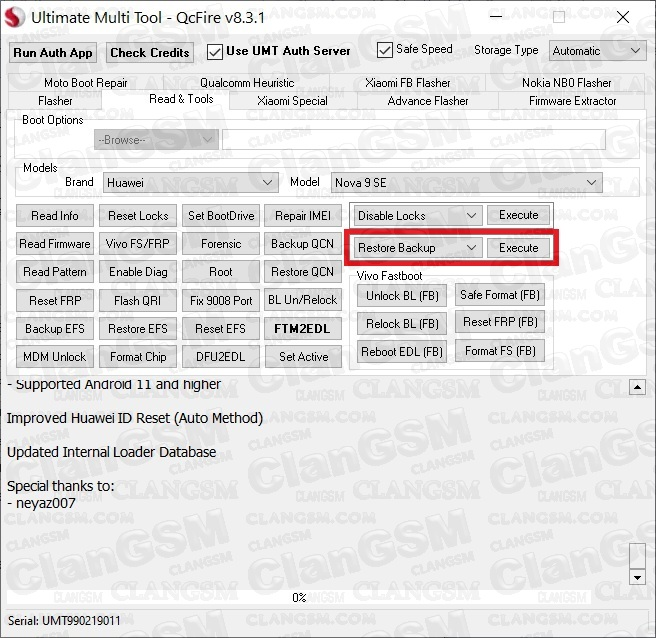Click the 0% progress bar
This screenshot has height=638, width=656.
tap(299, 597)
